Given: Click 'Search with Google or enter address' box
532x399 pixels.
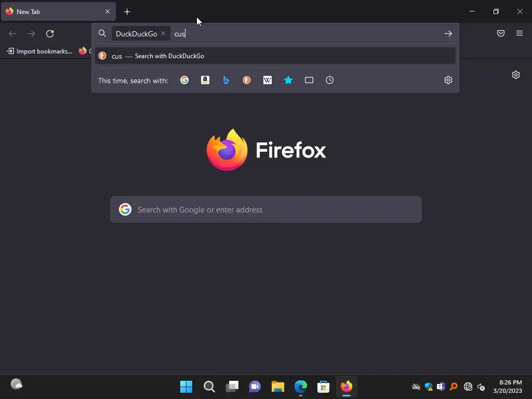Looking at the screenshot, I should (x=266, y=209).
